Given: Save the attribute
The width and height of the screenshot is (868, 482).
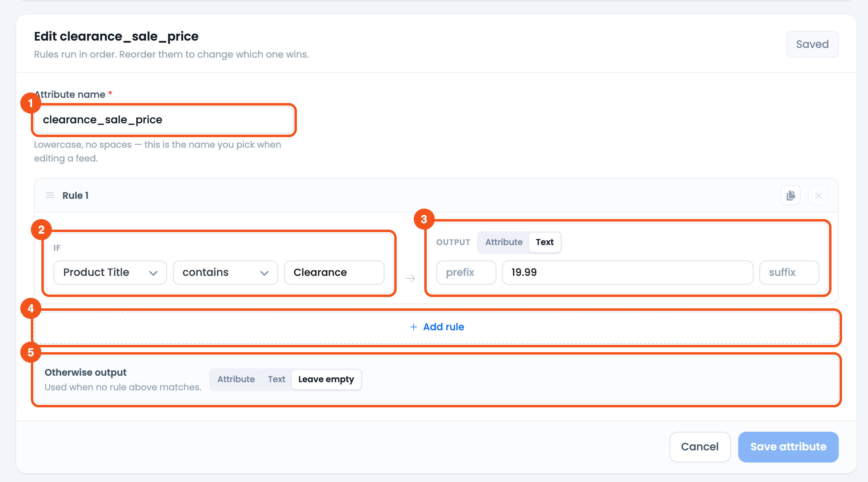Looking at the screenshot, I should click(x=788, y=447).
